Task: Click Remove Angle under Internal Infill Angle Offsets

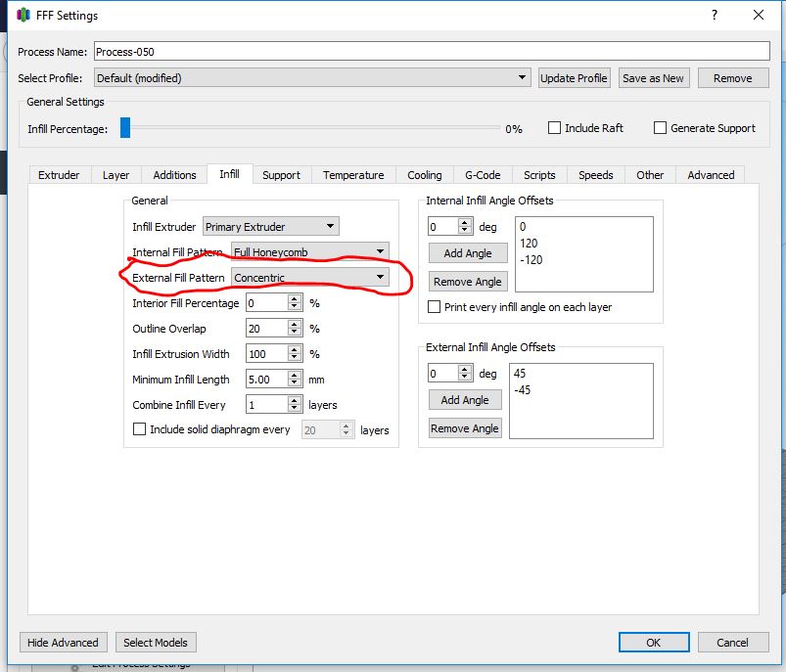Action: 468,282
